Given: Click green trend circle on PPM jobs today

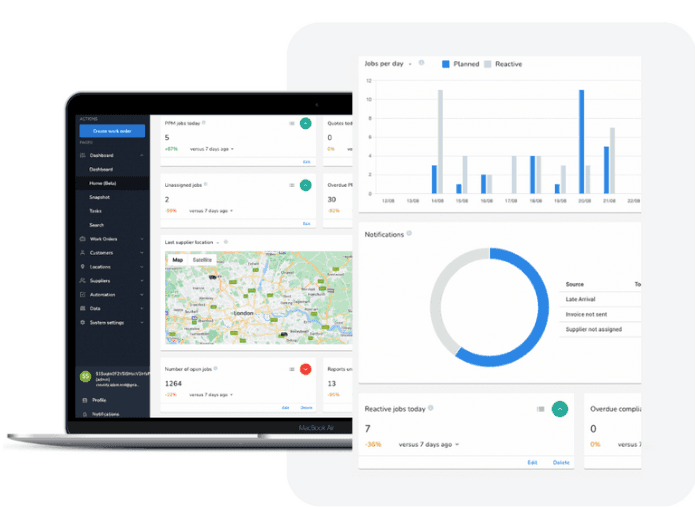Looking at the screenshot, I should click(306, 124).
